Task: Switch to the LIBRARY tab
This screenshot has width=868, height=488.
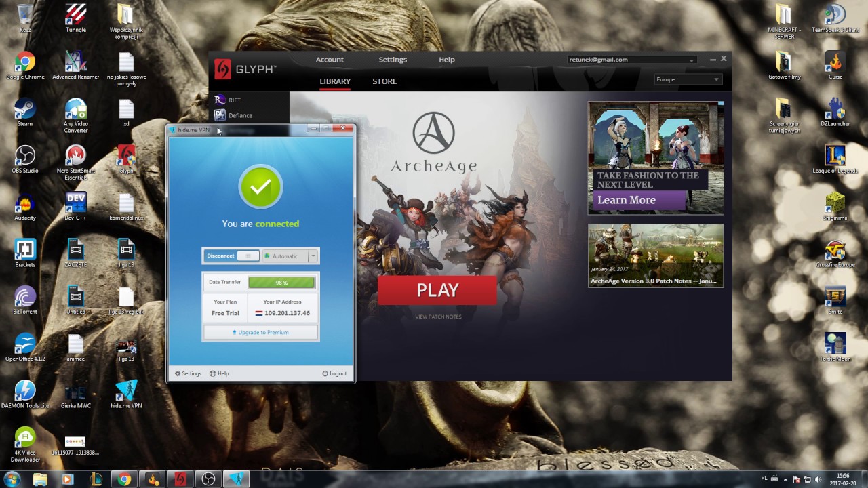Action: click(335, 81)
